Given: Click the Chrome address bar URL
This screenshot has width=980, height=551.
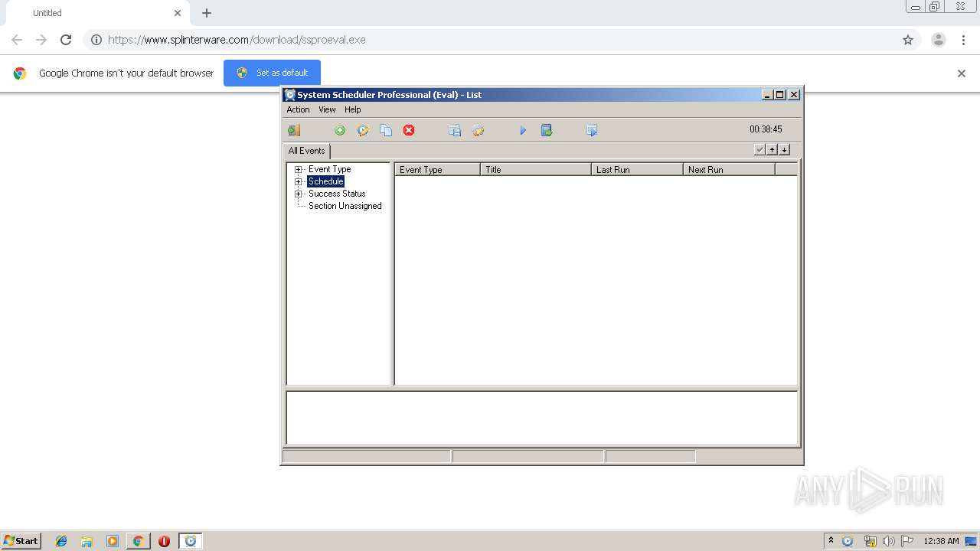Looking at the screenshot, I should point(237,40).
